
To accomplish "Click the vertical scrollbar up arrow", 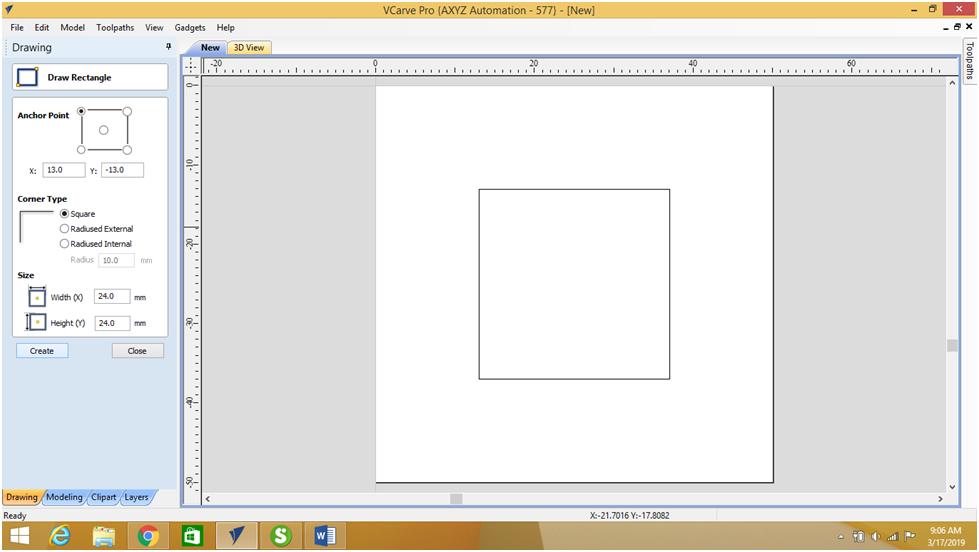I will [x=952, y=82].
